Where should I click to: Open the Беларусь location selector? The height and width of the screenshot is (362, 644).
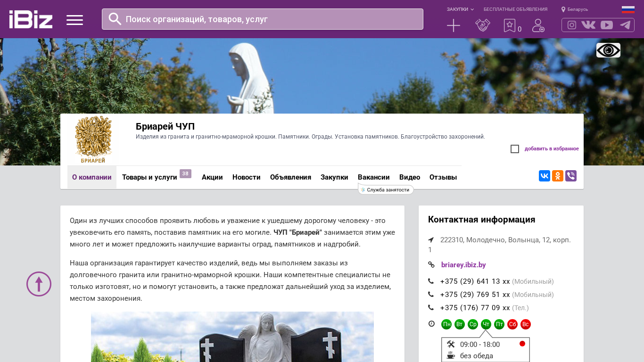(x=575, y=9)
